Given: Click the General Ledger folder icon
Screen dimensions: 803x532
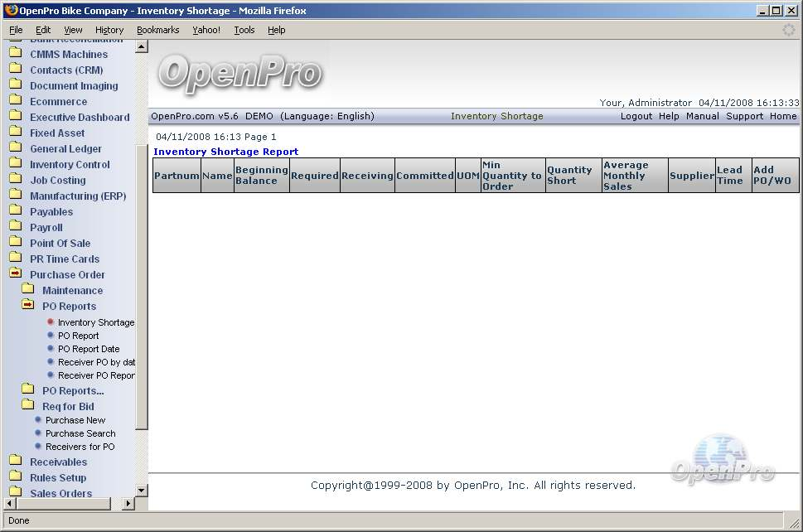Looking at the screenshot, I should pyautogui.click(x=15, y=148).
